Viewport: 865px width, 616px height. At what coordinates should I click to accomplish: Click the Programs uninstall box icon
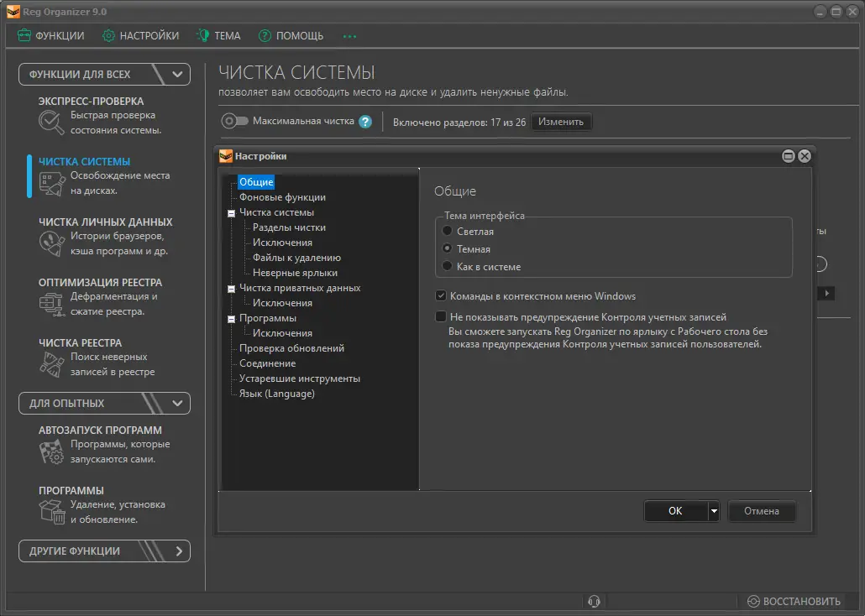coord(52,513)
